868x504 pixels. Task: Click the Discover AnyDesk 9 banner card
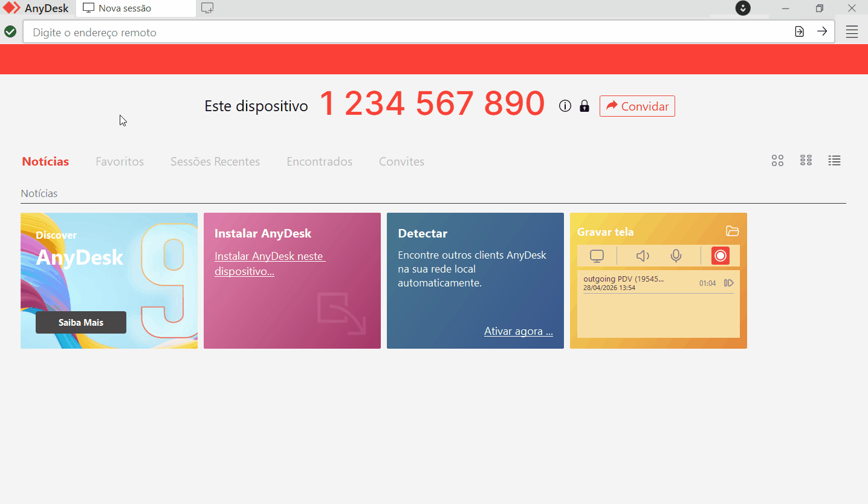tap(109, 280)
